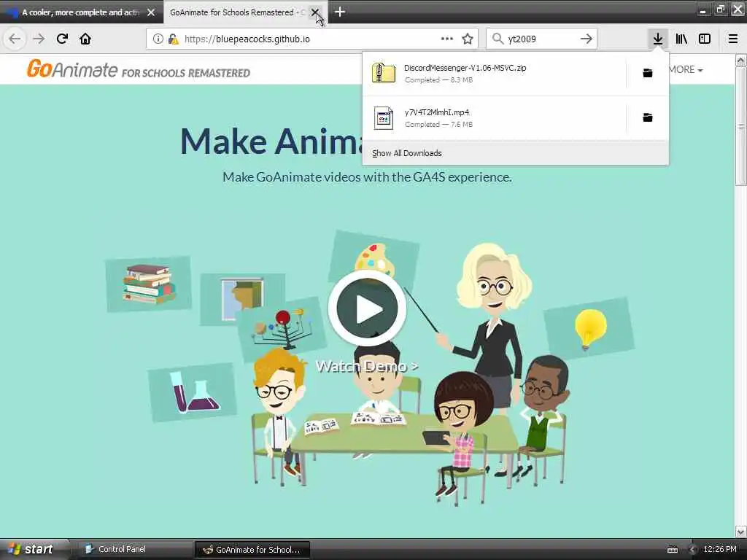Click the Watch Demo link
This screenshot has width=747, height=560.
pyautogui.click(x=368, y=366)
